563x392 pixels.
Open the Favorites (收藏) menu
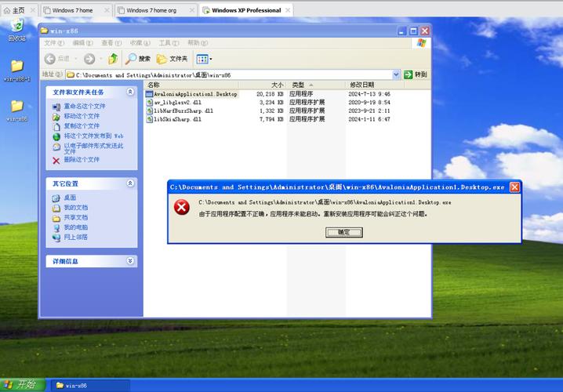[x=140, y=43]
